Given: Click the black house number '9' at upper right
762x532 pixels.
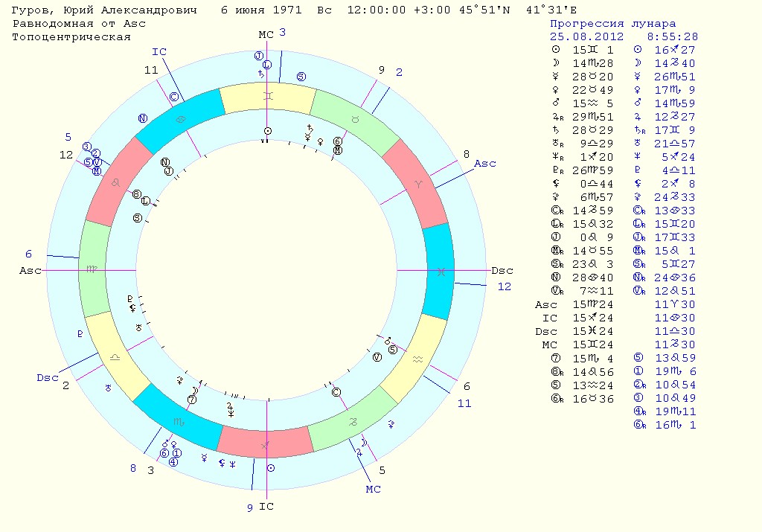Looking at the screenshot, I should [x=382, y=70].
